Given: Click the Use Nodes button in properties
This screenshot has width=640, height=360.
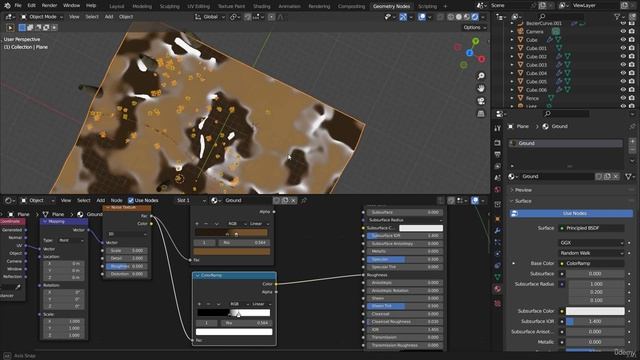Looking at the screenshot, I should click(571, 213).
